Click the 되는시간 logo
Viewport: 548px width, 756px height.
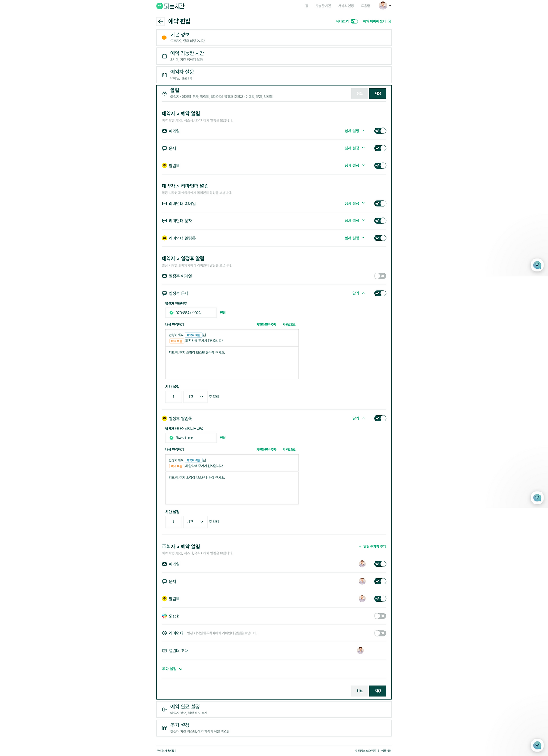click(x=170, y=6)
